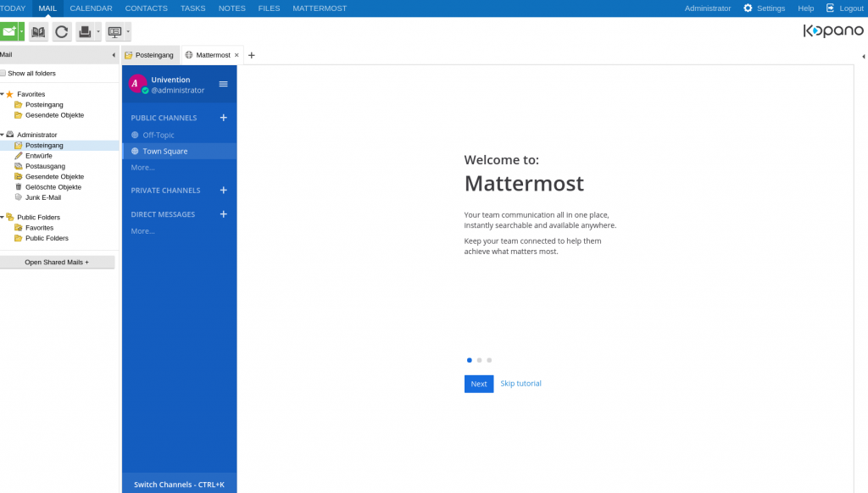Check the Show all folders checkbox
This screenshot has height=493, width=868.
pos(3,73)
